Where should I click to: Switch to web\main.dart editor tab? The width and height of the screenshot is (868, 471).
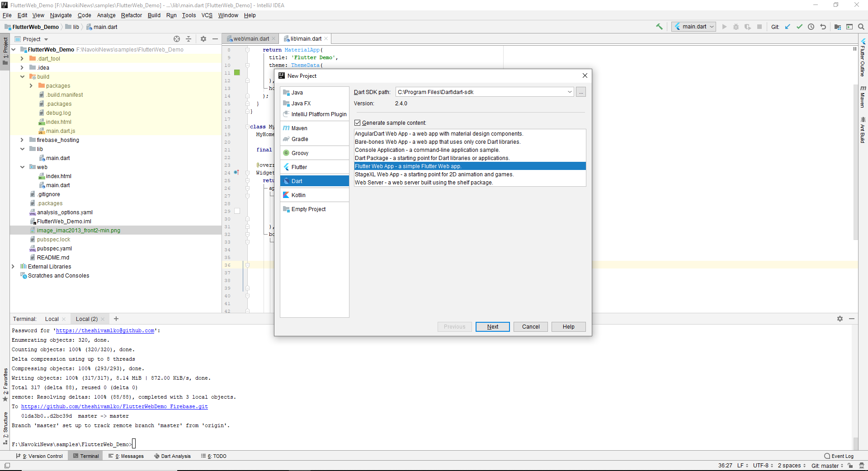(251, 39)
